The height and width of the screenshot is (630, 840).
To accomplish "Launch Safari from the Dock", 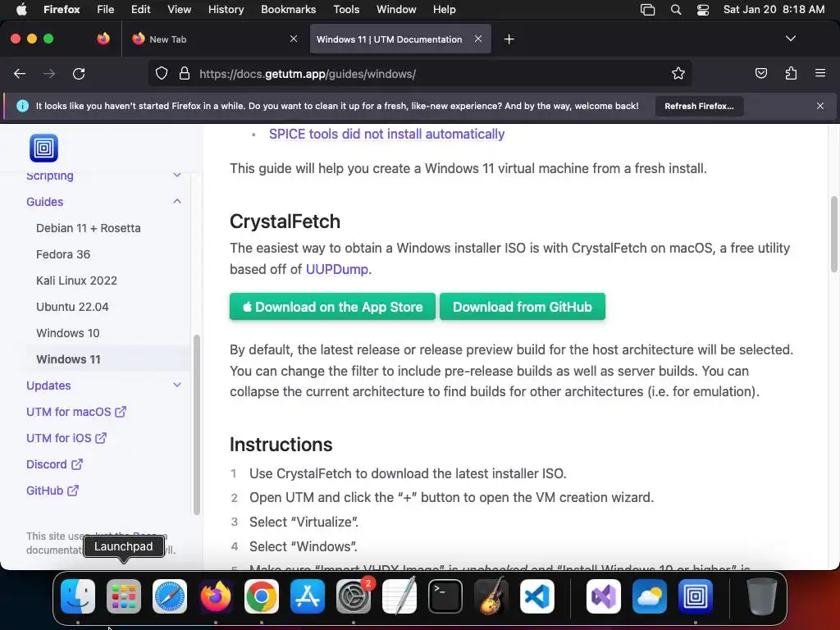I will (170, 596).
